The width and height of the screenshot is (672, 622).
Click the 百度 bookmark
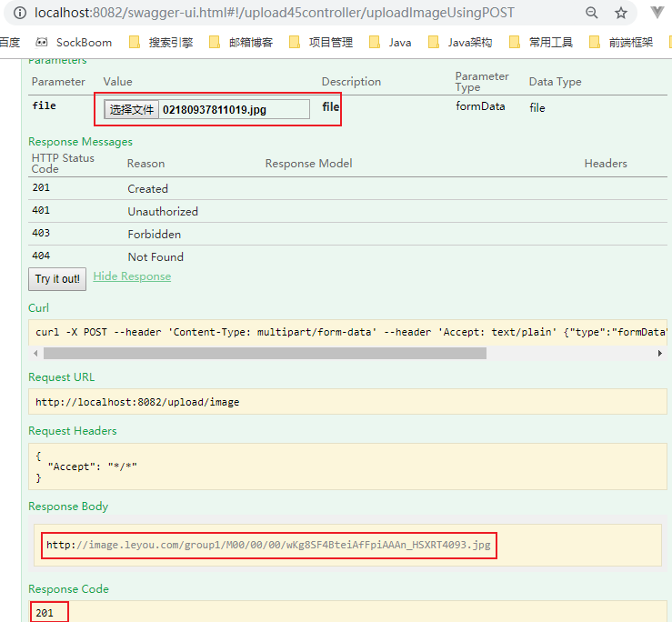pyautogui.click(x=9, y=43)
